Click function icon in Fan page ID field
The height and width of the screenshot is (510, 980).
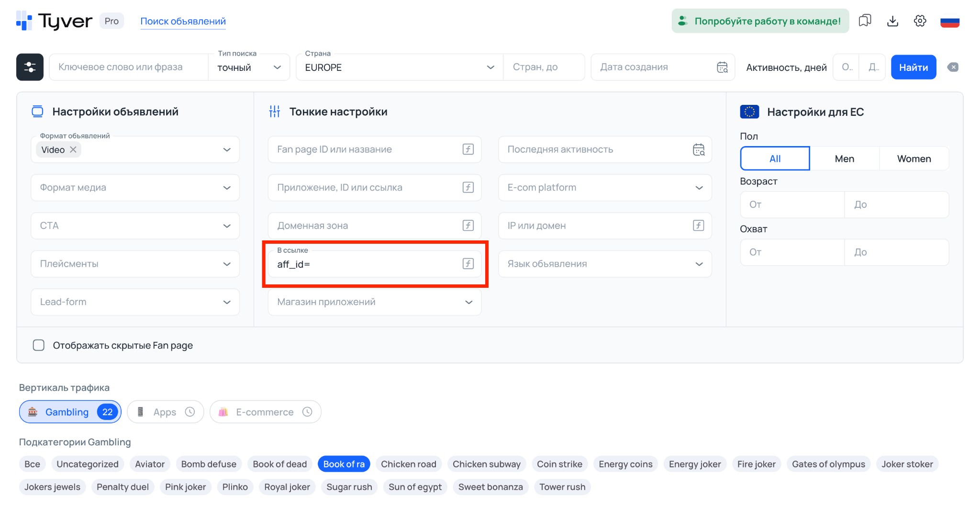pos(468,149)
